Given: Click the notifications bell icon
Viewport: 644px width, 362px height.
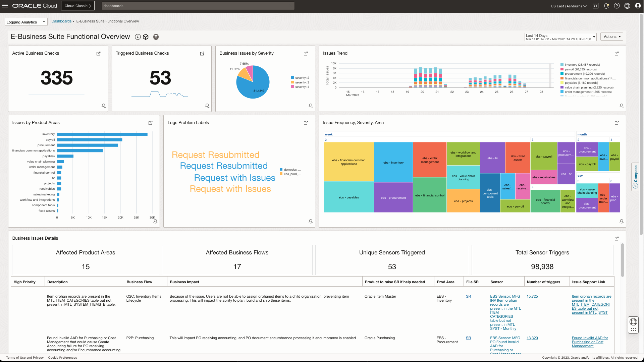Looking at the screenshot, I should pyautogui.click(x=606, y=6).
